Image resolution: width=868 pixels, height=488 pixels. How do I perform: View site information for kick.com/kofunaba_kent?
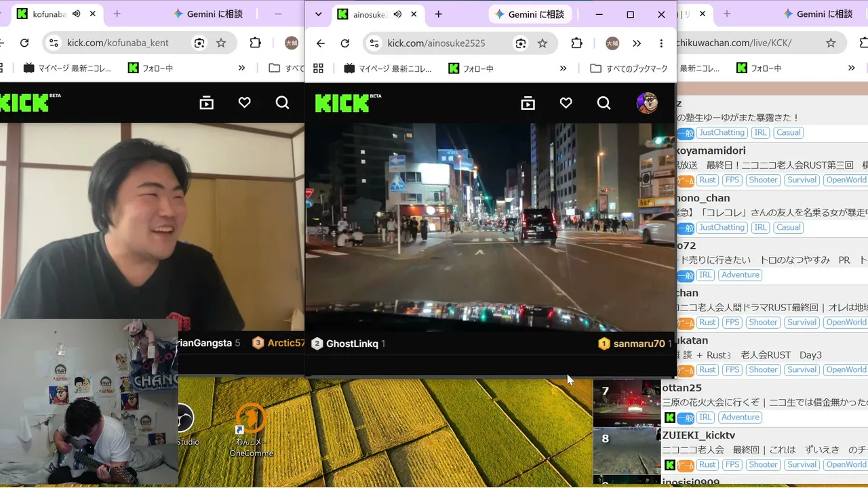[53, 43]
